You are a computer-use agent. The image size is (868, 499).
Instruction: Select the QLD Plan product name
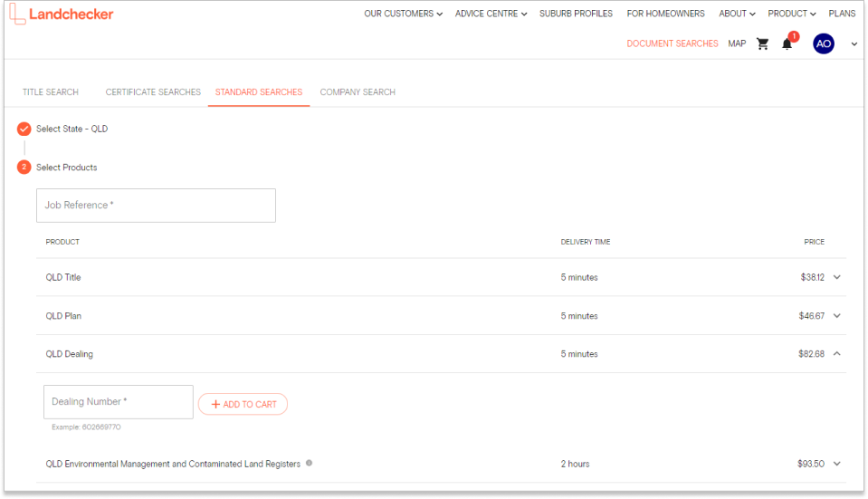63,316
